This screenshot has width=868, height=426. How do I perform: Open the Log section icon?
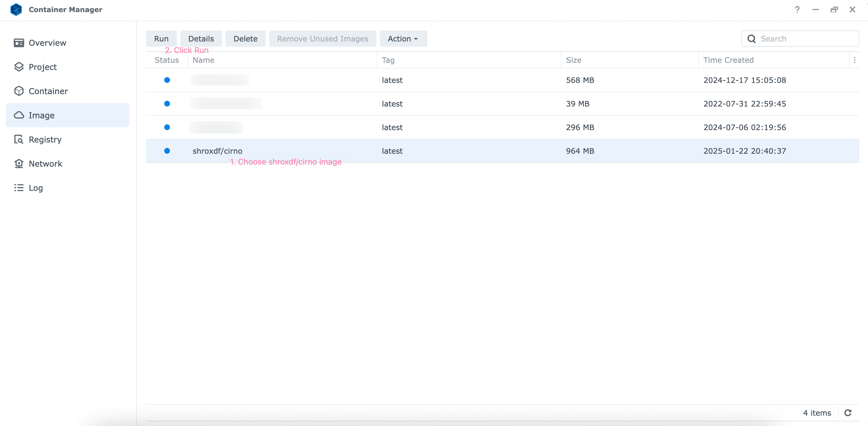[19, 188]
